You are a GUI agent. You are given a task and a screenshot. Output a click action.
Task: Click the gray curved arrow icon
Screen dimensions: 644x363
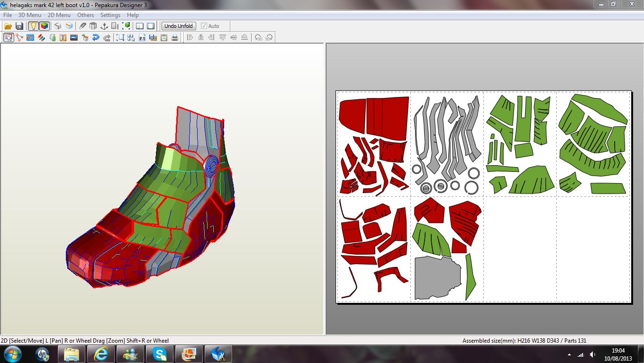(x=107, y=37)
